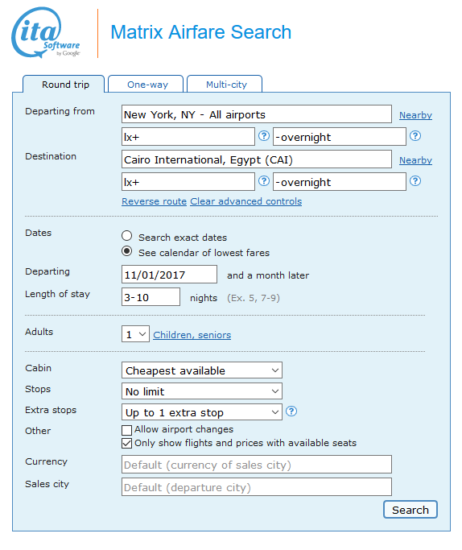
Task: Open help icon beside destination -overnight extension field
Action: tap(415, 181)
